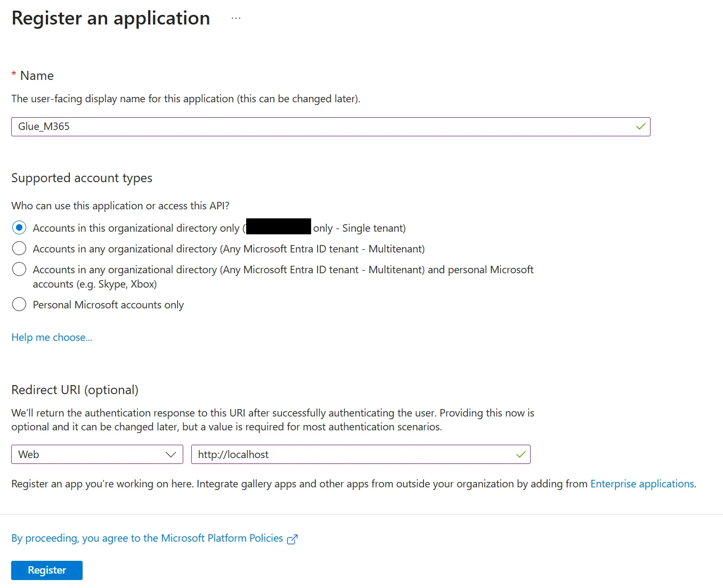Click the external link icon after Microsoft Platform Policies

pyautogui.click(x=293, y=539)
